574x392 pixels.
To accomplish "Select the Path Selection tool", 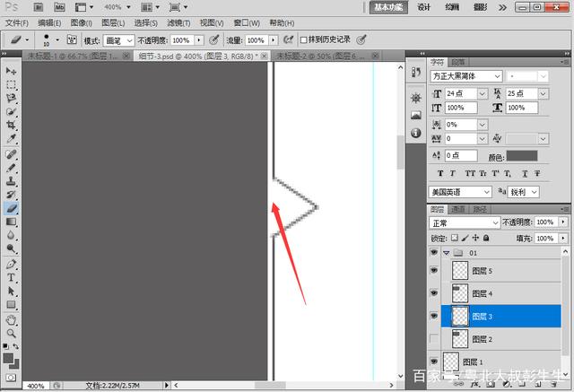I will (x=11, y=291).
